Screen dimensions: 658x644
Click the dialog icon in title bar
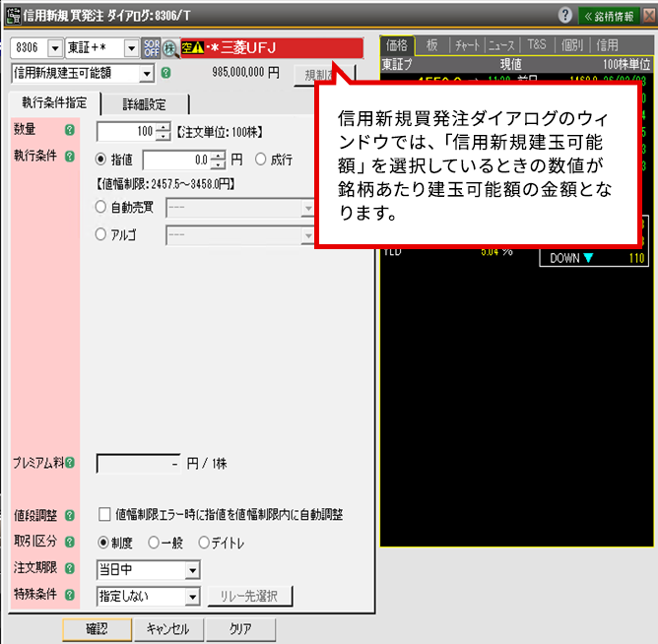pos(13,16)
